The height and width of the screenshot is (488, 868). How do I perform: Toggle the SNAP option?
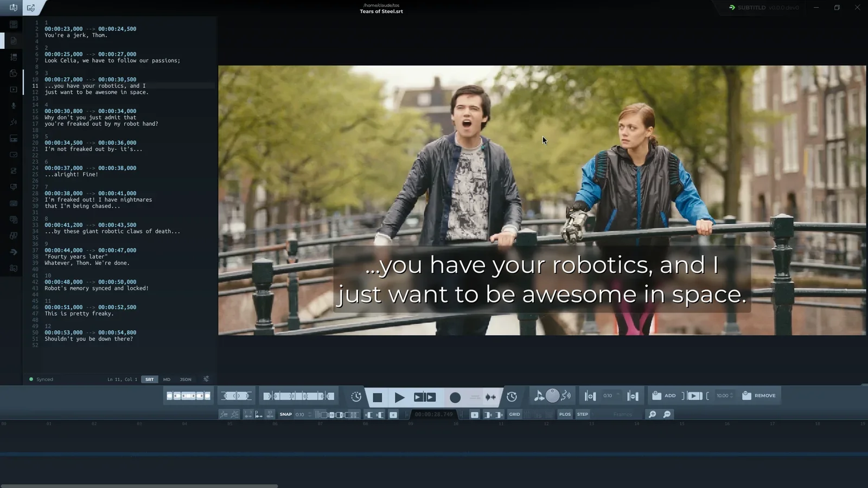tap(285, 414)
